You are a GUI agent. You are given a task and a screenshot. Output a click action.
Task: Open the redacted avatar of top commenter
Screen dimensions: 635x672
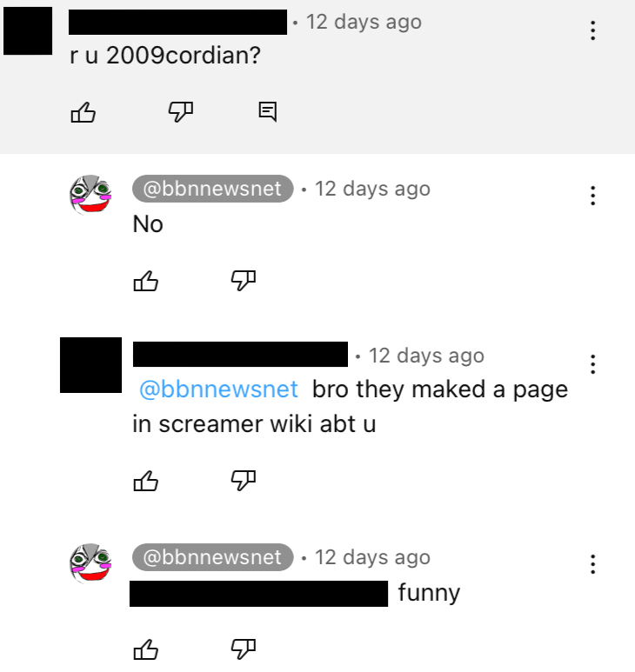[28, 30]
